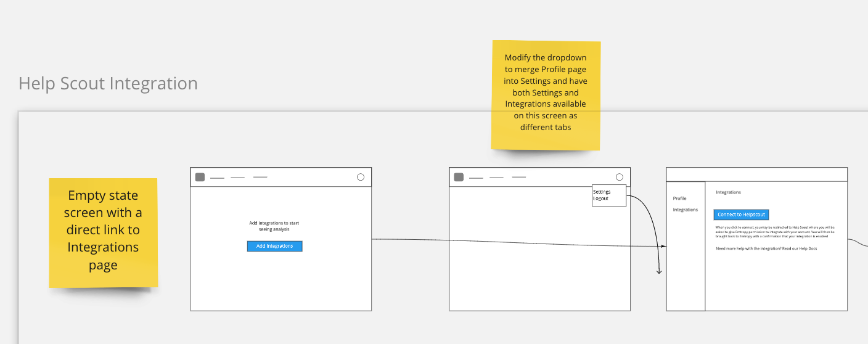Click profile circle above the Settings dropdown
This screenshot has height=344, width=868.
point(620,177)
